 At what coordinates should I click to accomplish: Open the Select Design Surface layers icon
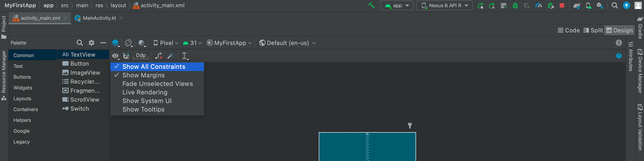(115, 43)
